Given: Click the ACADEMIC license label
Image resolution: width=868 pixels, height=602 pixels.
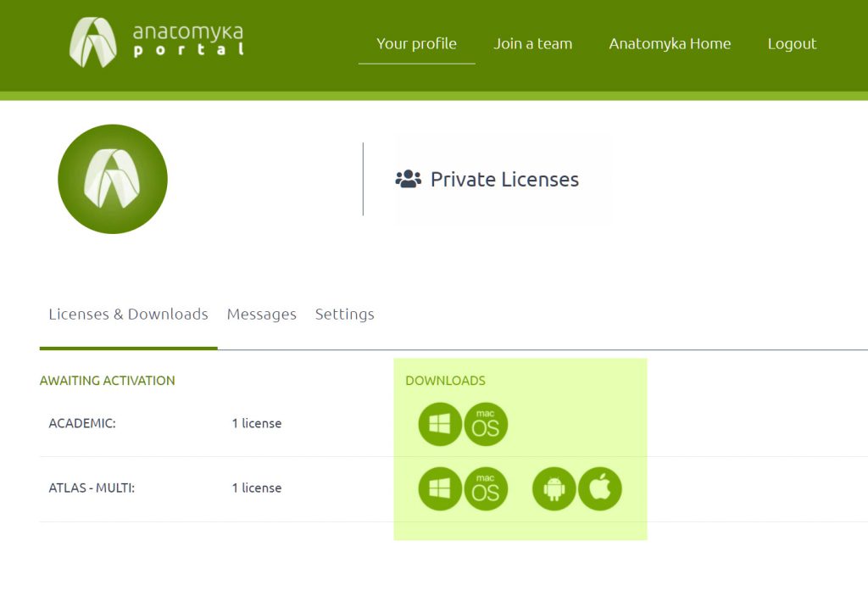Looking at the screenshot, I should click(x=82, y=423).
